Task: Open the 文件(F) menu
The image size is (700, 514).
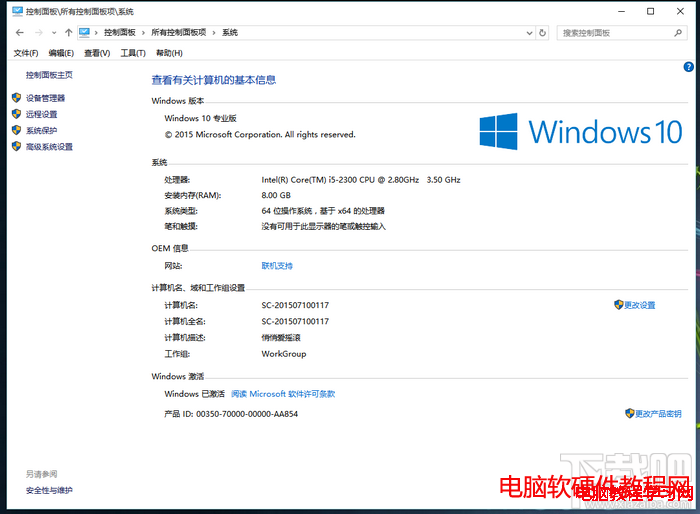Action: click(x=26, y=53)
